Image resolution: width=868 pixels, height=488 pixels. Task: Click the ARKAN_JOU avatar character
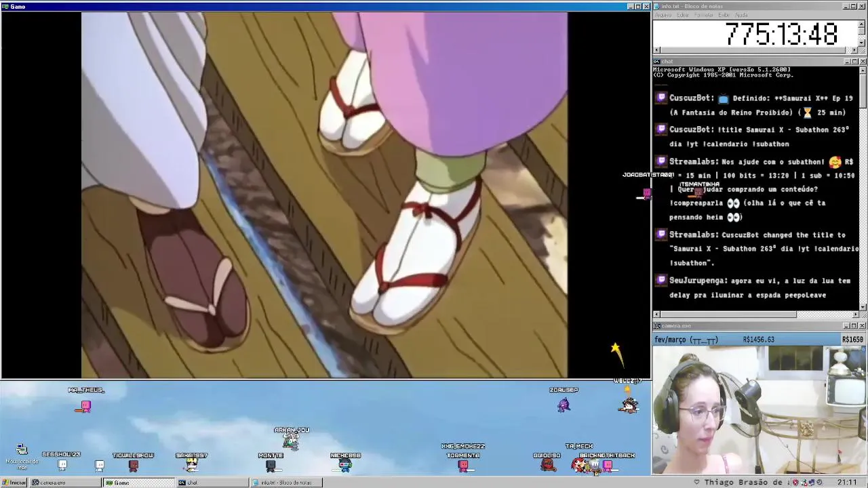[x=291, y=441]
